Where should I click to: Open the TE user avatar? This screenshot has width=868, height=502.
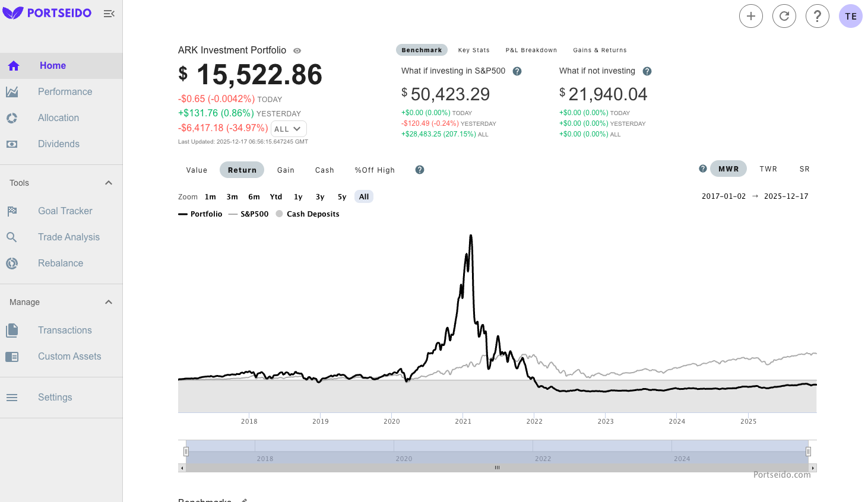(x=850, y=16)
